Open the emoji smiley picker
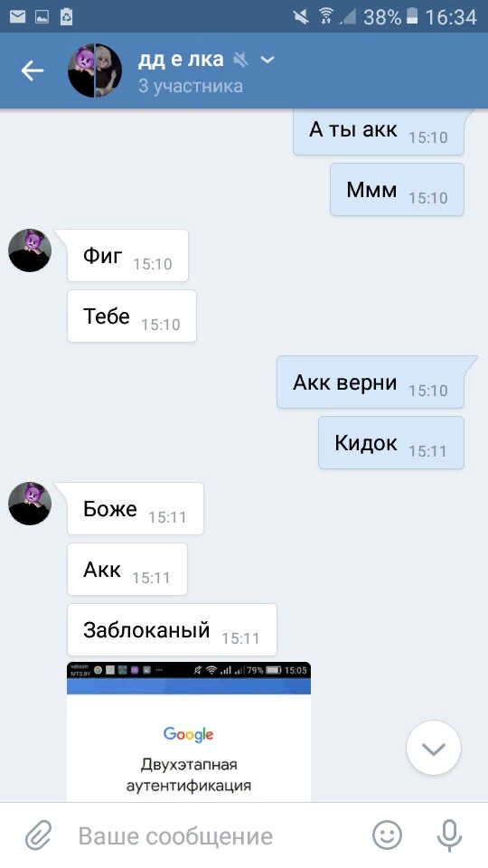The width and height of the screenshot is (488, 868). pyautogui.click(x=387, y=835)
